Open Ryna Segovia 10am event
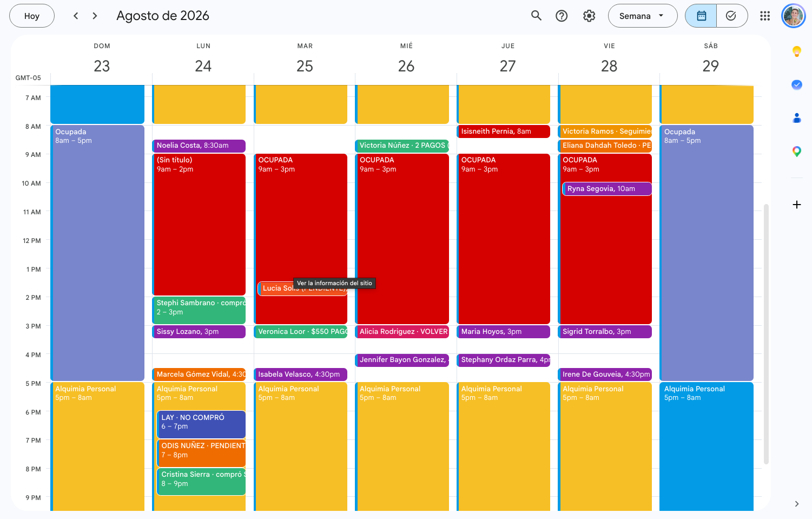 (x=607, y=189)
